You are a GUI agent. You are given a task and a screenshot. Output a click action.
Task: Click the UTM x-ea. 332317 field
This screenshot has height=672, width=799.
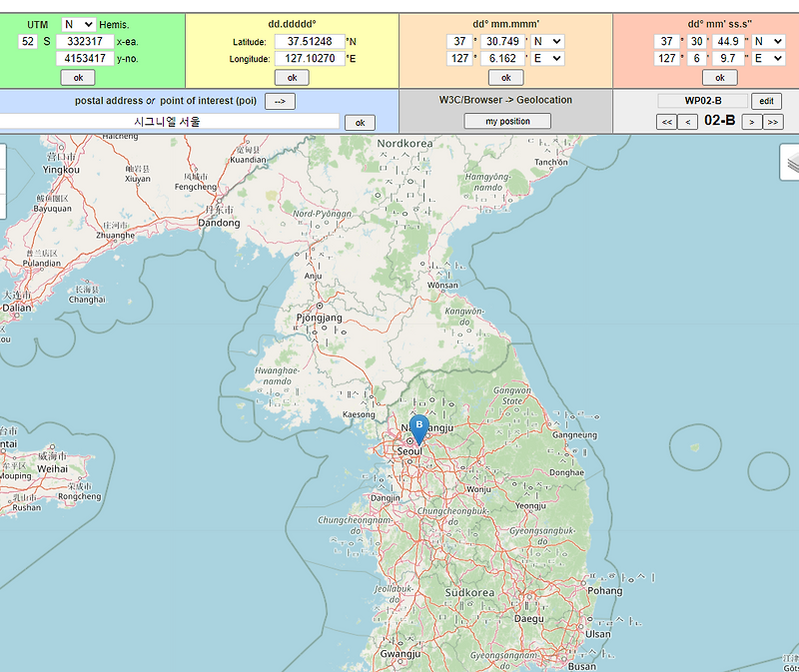click(x=85, y=41)
